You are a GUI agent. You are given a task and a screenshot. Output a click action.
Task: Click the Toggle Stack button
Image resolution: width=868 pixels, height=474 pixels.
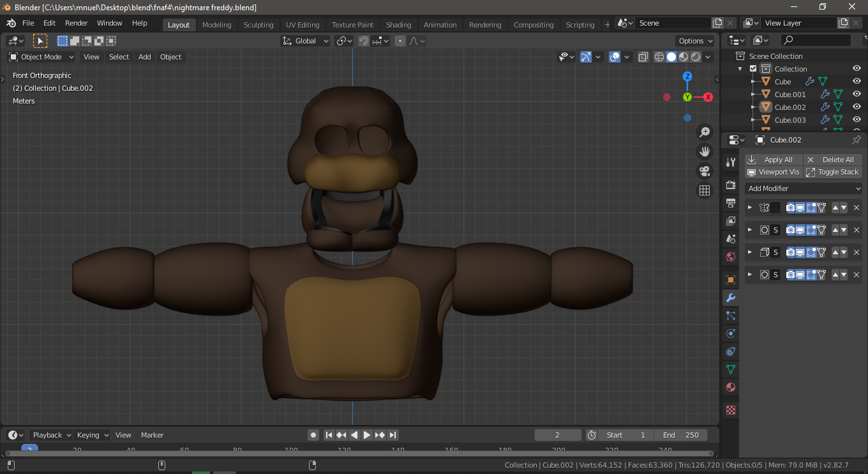pyautogui.click(x=833, y=172)
